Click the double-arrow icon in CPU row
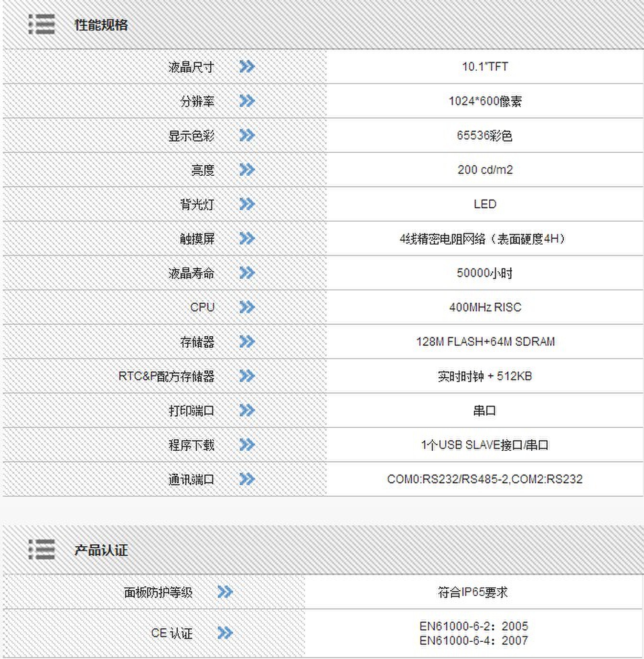The width and height of the screenshot is (644, 659). 247,307
